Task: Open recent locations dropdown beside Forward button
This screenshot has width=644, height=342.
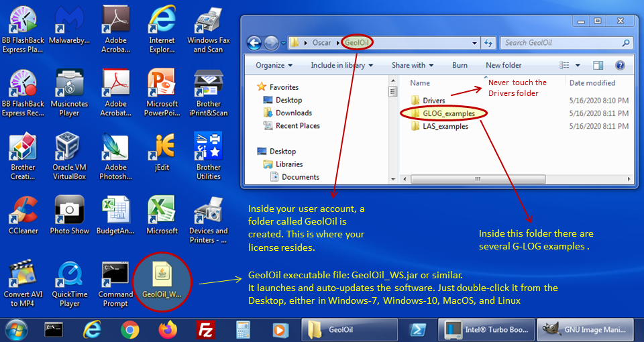Action: [283, 43]
